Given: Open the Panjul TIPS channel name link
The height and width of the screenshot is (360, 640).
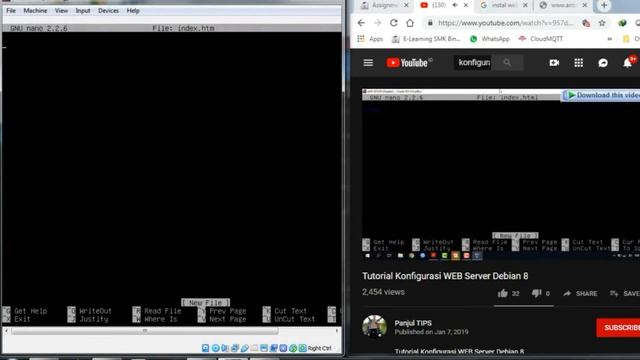Looking at the screenshot, I should (x=413, y=323).
